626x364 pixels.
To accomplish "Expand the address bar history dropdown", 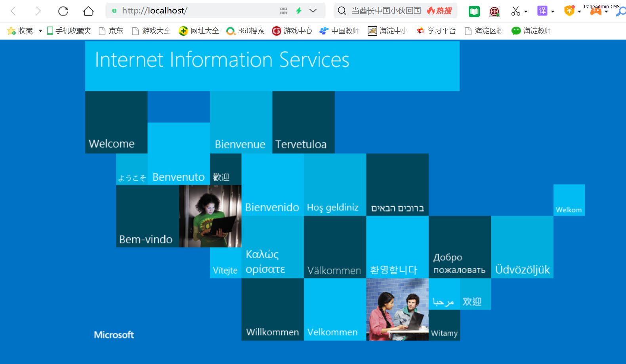I will click(313, 11).
